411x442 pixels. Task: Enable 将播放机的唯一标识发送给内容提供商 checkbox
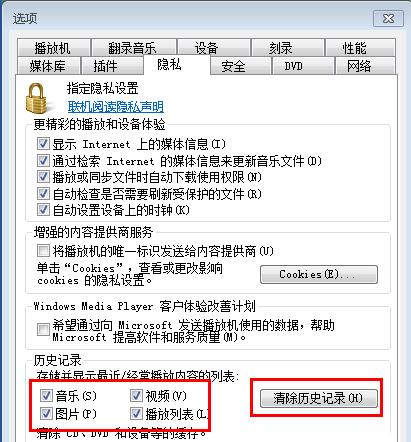pos(43,251)
